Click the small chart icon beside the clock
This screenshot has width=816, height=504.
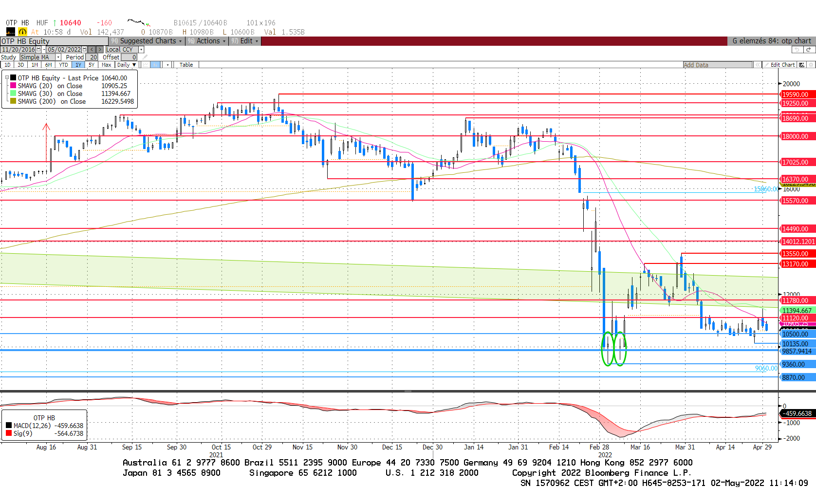[10, 32]
